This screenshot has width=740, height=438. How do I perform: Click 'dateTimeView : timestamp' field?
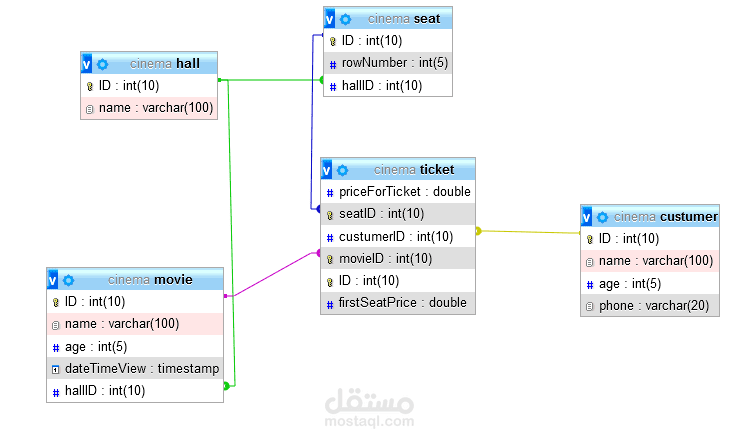[x=135, y=369]
